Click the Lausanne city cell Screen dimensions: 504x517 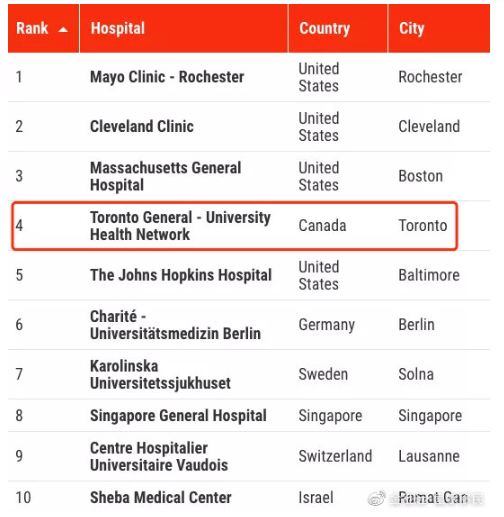click(x=429, y=456)
